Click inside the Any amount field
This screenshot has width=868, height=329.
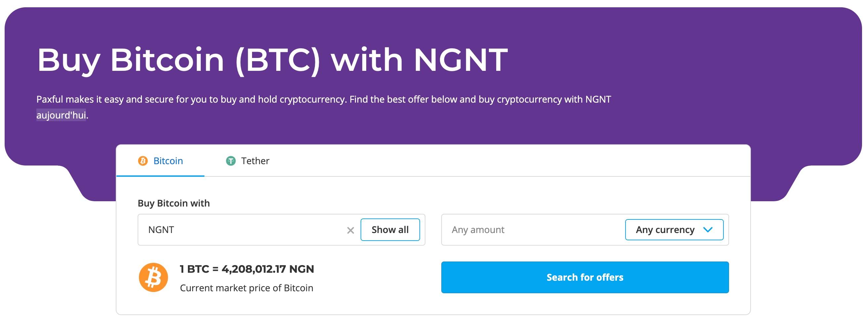(x=505, y=230)
